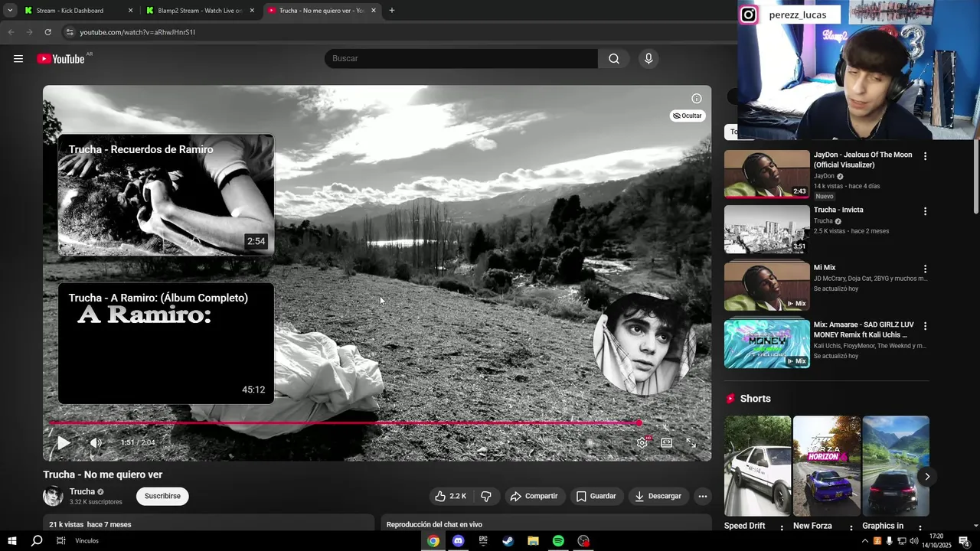
Task: Show next Shorts with right chevron
Action: 926,477
